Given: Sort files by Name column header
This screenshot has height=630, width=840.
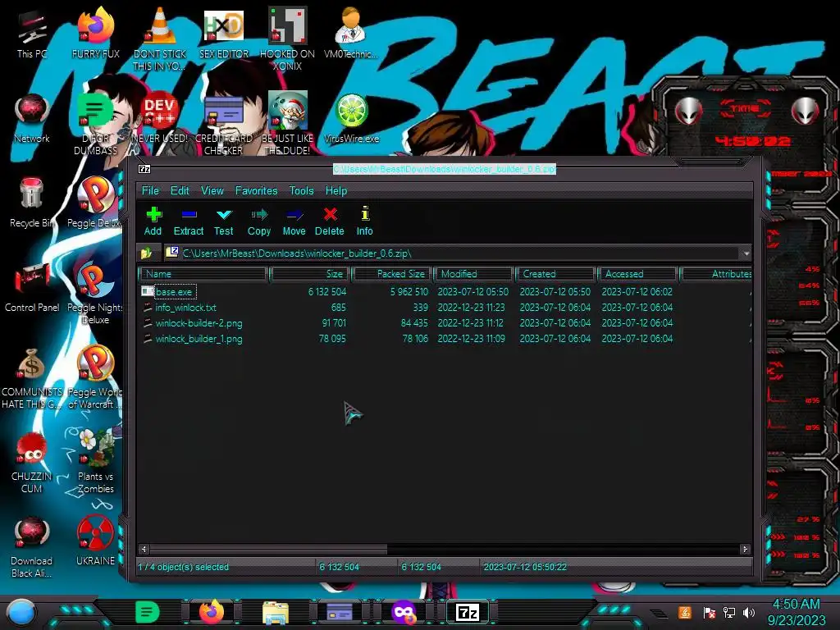Looking at the screenshot, I should point(203,274).
